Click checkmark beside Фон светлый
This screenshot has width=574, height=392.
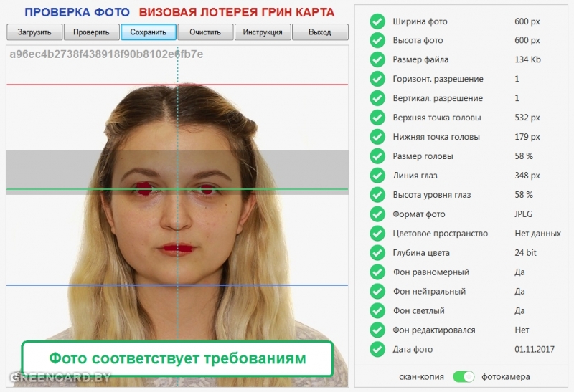pos(377,311)
